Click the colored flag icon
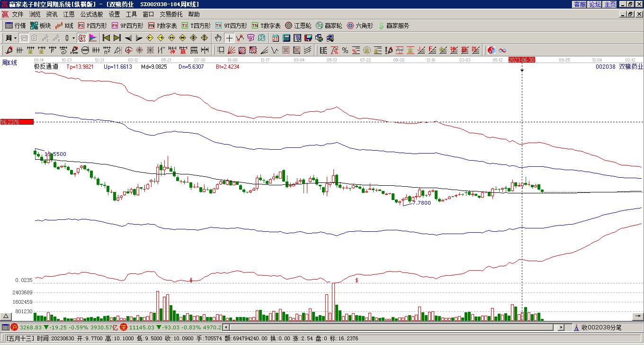This screenshot has height=345, width=644. click(92, 38)
